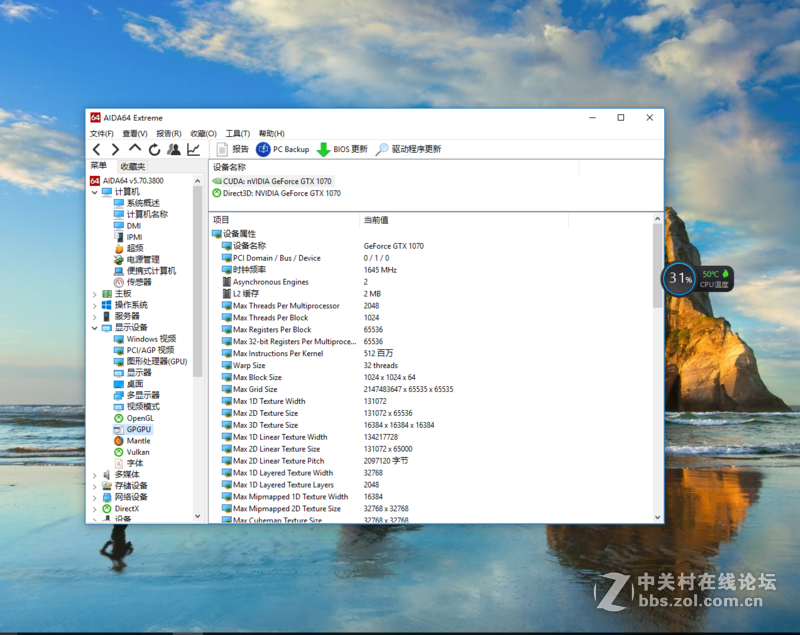
Task: Open the 工具(T) menu
Action: tap(240, 132)
